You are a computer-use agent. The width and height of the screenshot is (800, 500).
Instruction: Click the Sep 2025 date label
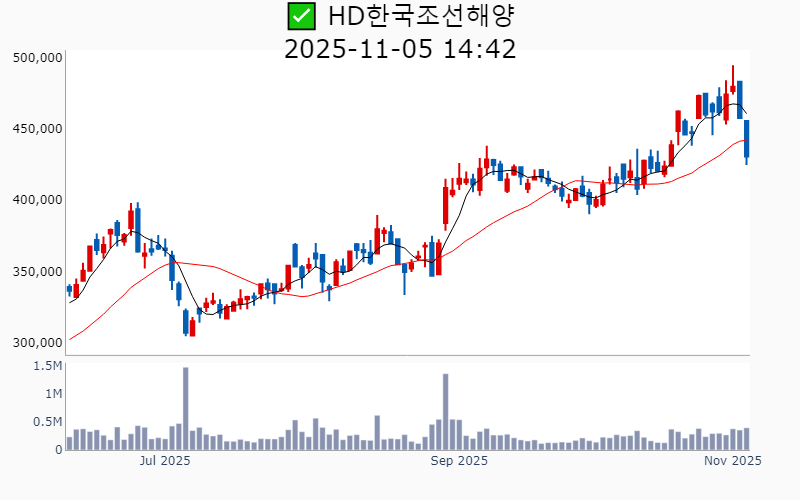(x=459, y=461)
